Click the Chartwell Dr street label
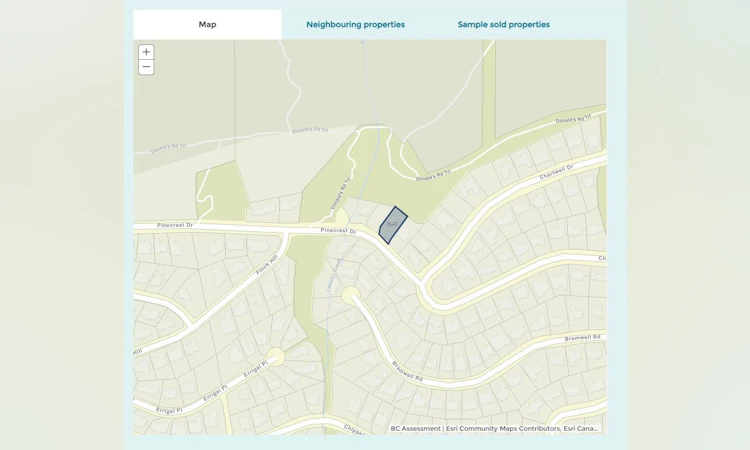The width and height of the screenshot is (750, 450). coord(556,173)
